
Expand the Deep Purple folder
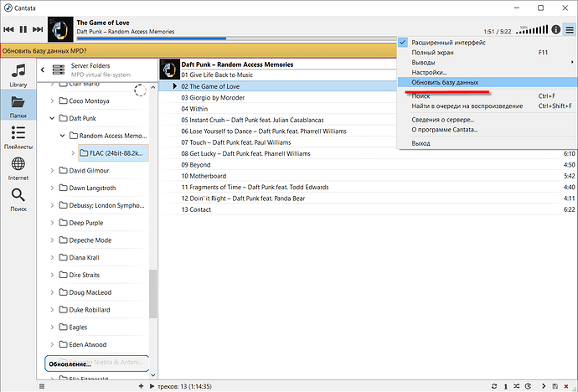coord(52,223)
